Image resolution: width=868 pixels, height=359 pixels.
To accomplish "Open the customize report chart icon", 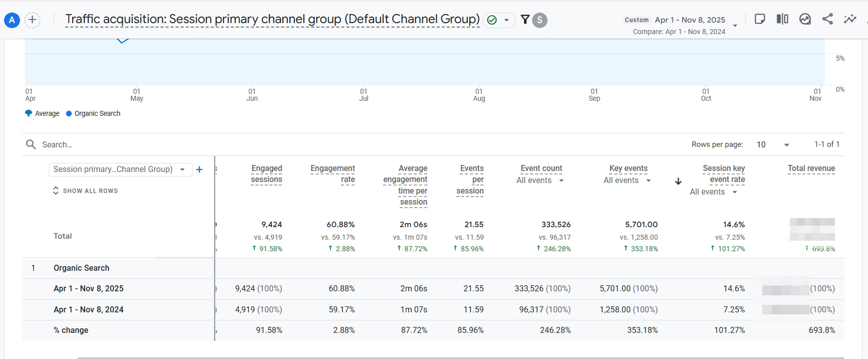I will [x=805, y=19].
